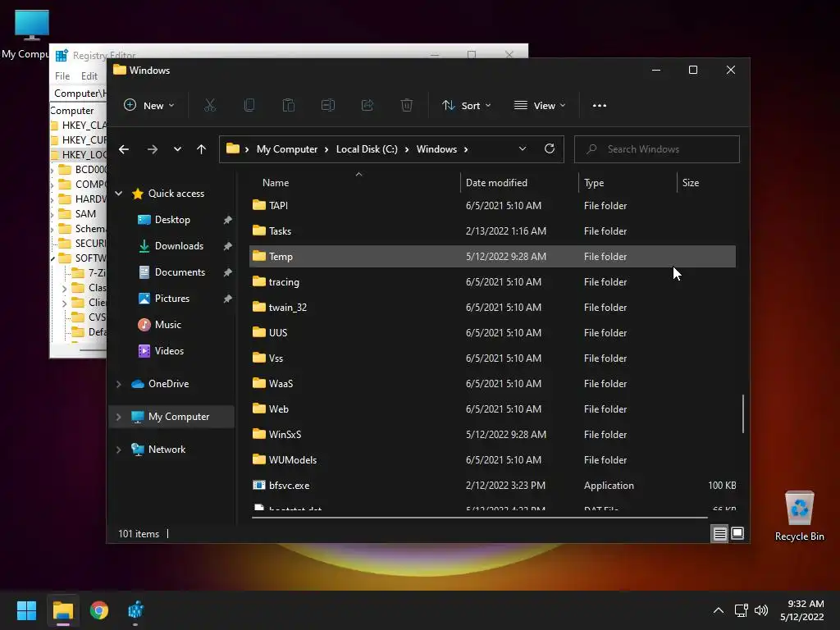The width and height of the screenshot is (840, 630).
Task: Open Downloads in Quick access
Action: (179, 246)
